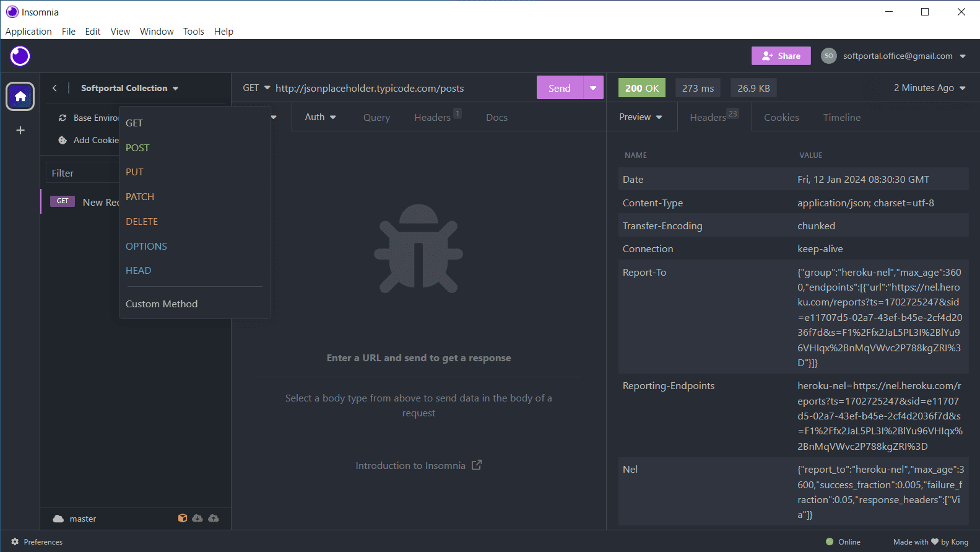Open the Help menu
Viewport: 980px width, 552px height.
coord(223,31)
